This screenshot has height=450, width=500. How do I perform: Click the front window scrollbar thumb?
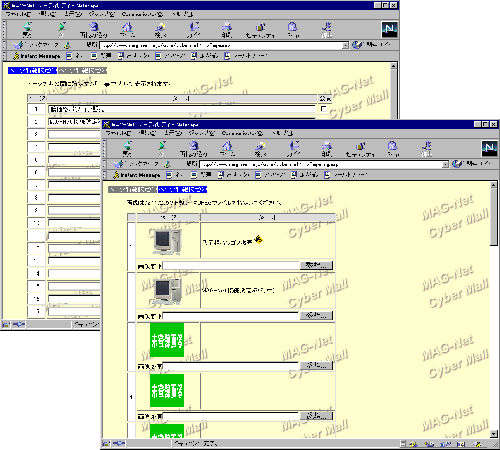coord(494,217)
